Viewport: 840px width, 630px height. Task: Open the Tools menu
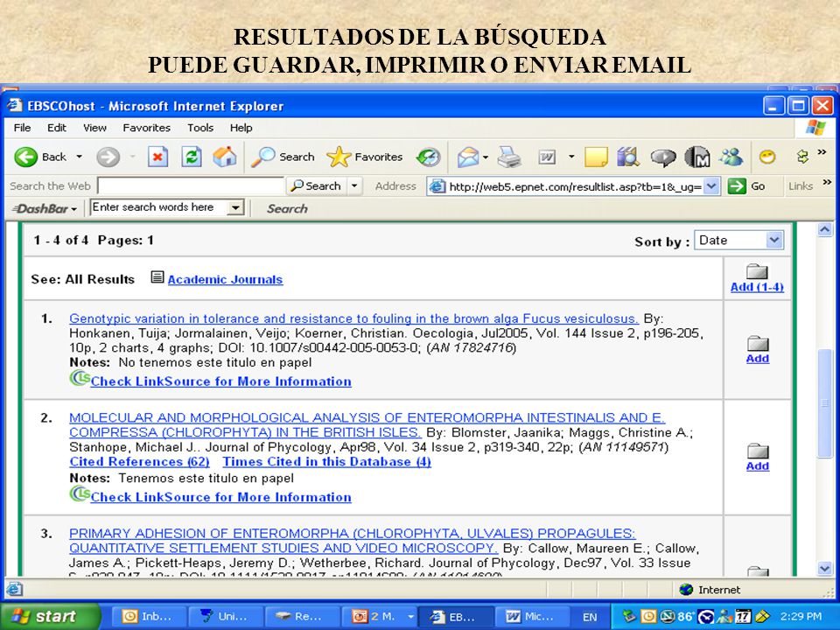tap(200, 128)
